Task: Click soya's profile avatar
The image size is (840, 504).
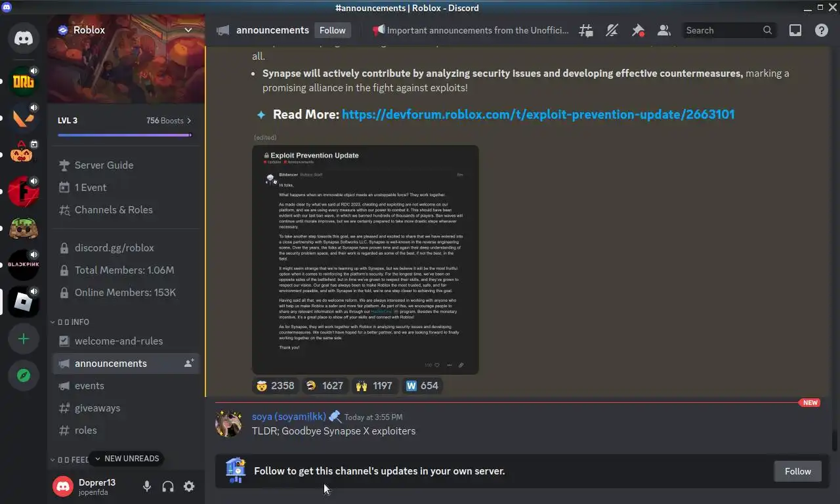Action: coord(228,424)
